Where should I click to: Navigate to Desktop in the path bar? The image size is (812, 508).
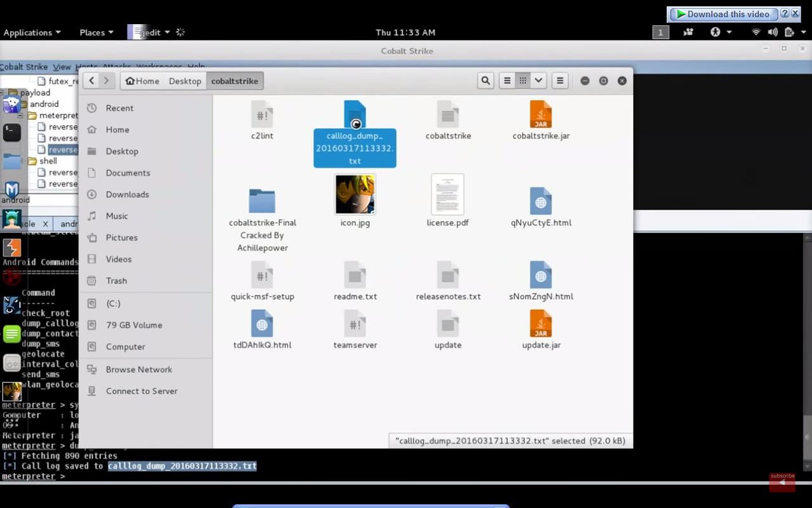pyautogui.click(x=185, y=81)
